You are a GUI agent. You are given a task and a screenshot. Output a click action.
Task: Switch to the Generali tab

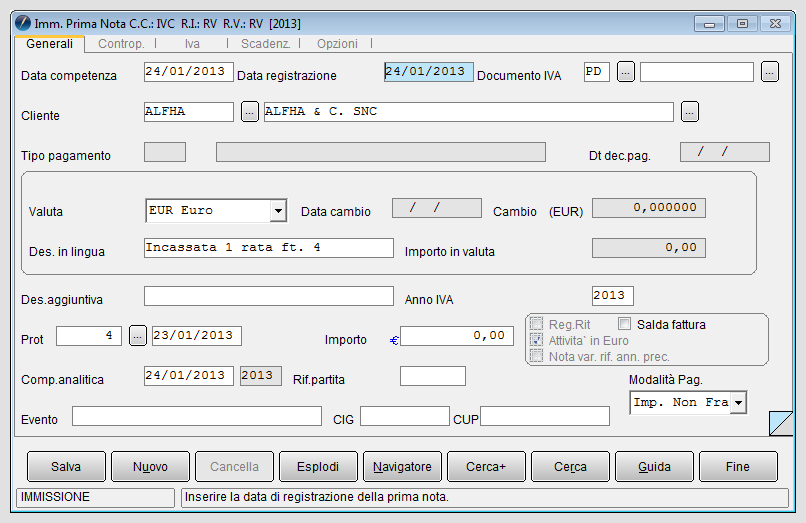pyautogui.click(x=49, y=44)
